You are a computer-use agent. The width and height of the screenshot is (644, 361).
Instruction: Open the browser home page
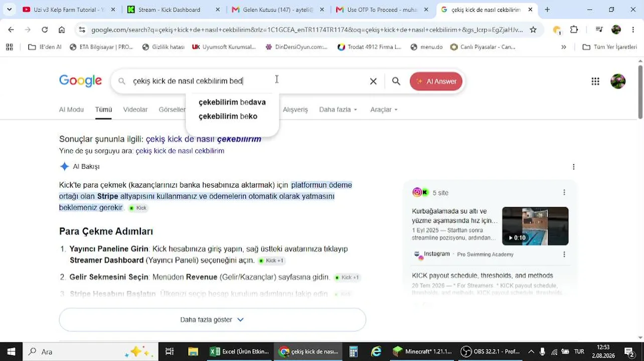click(x=62, y=30)
